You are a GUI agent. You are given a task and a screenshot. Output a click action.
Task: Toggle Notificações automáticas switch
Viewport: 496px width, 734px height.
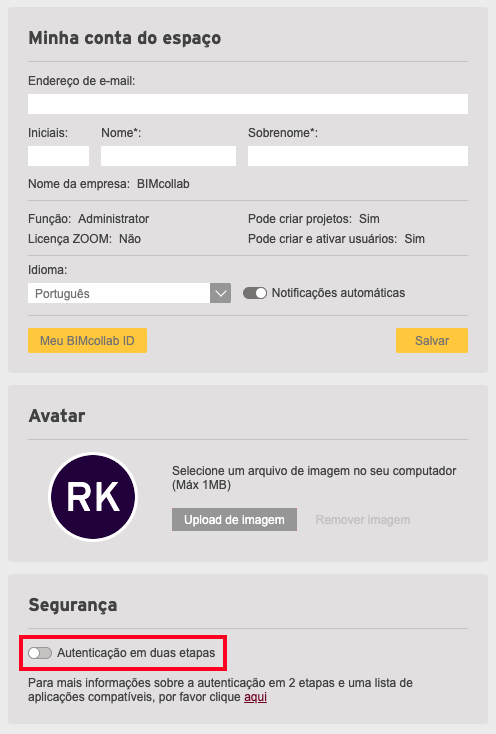pyautogui.click(x=255, y=293)
